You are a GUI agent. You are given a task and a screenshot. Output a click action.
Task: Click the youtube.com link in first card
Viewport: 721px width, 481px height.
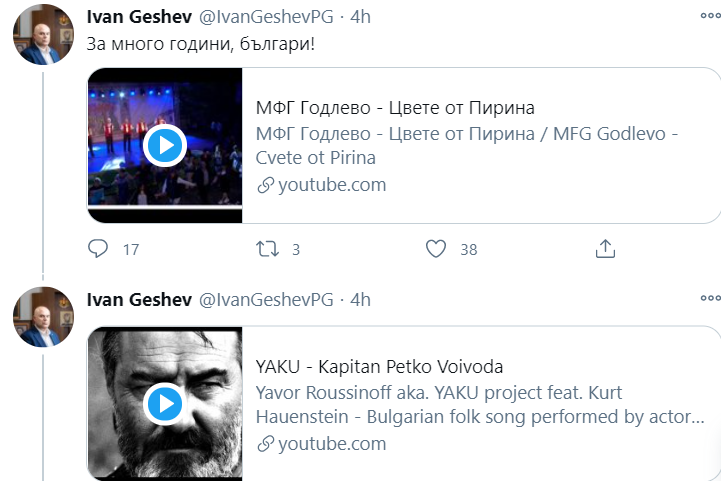[x=331, y=185]
